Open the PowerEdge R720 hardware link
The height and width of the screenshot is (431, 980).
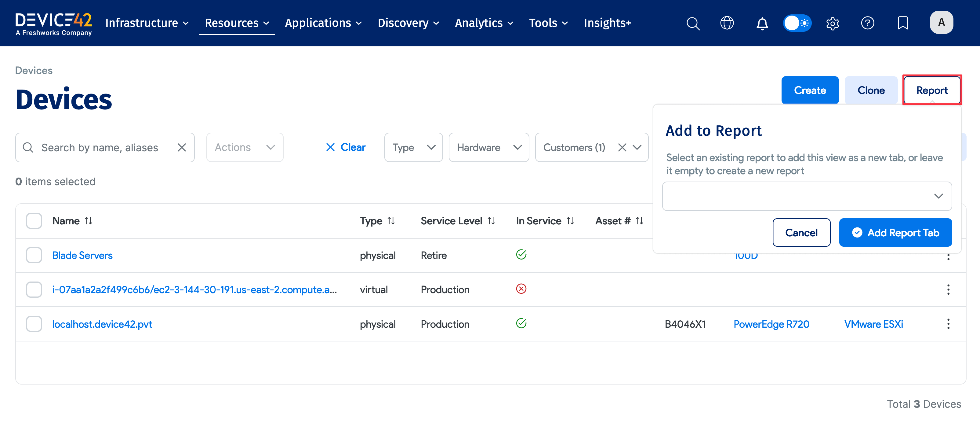(771, 324)
